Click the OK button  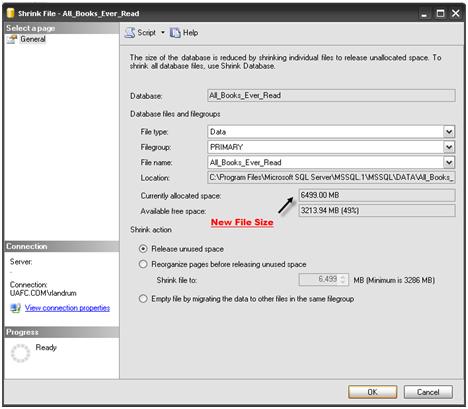click(372, 392)
